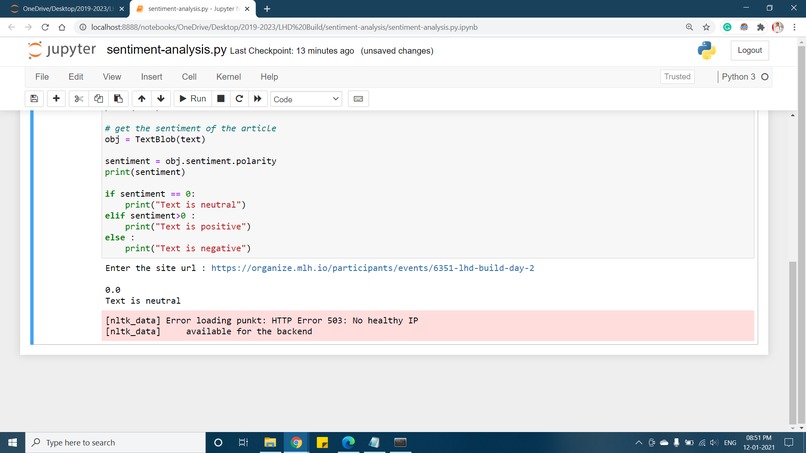The width and height of the screenshot is (806, 453).
Task: Open the Help menu
Action: point(269,77)
